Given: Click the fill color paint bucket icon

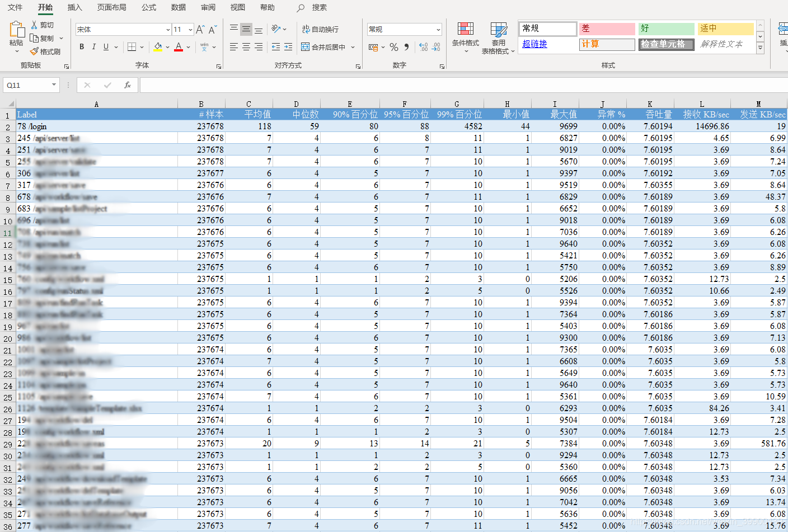Looking at the screenshot, I should pyautogui.click(x=158, y=47).
